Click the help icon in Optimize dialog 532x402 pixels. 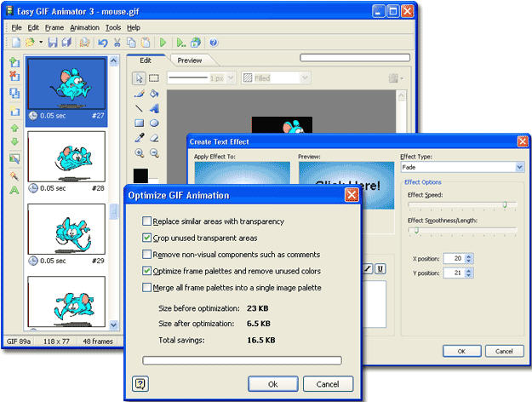pos(140,384)
